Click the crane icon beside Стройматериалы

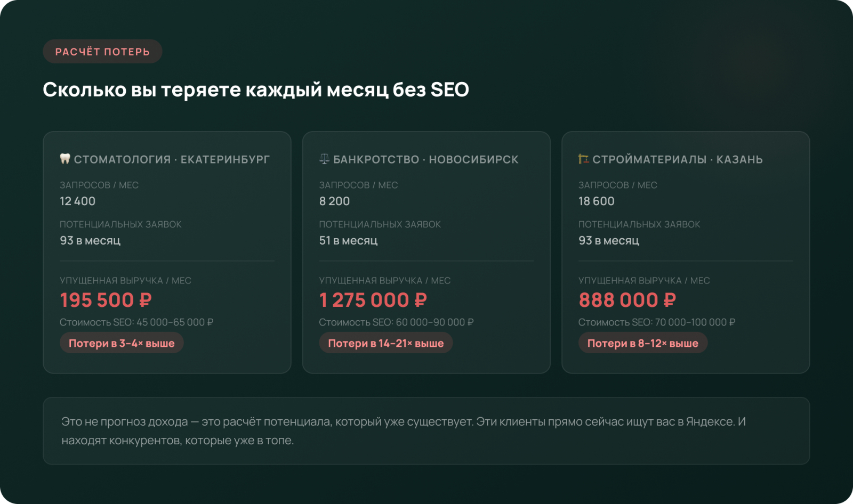(583, 159)
